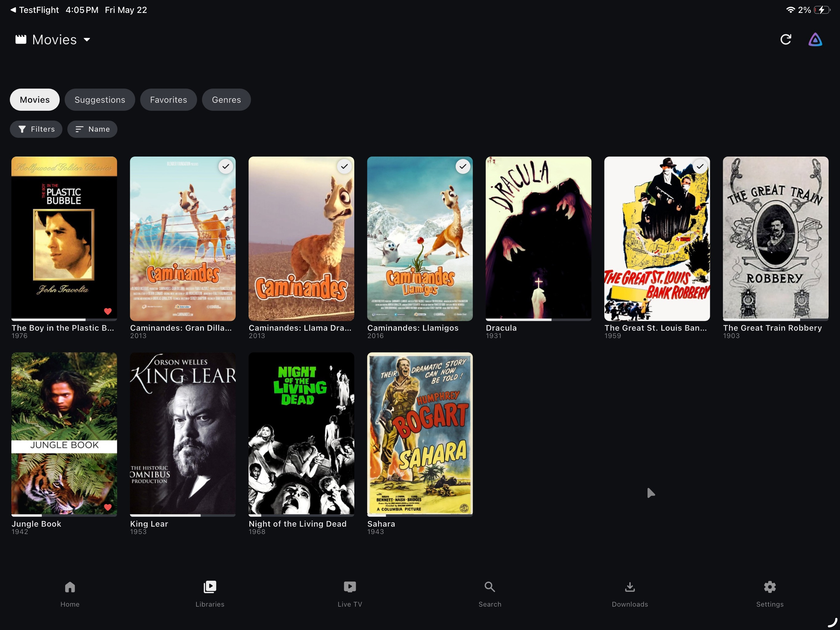Open Search in bottom navigation
Viewport: 840px width, 630px height.
490,594
